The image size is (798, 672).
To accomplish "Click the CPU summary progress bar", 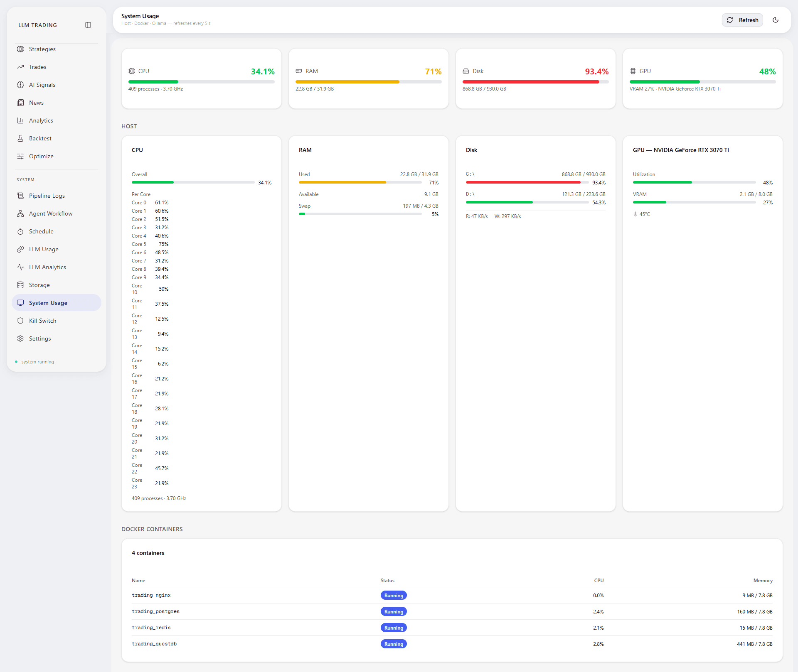I will (x=202, y=82).
